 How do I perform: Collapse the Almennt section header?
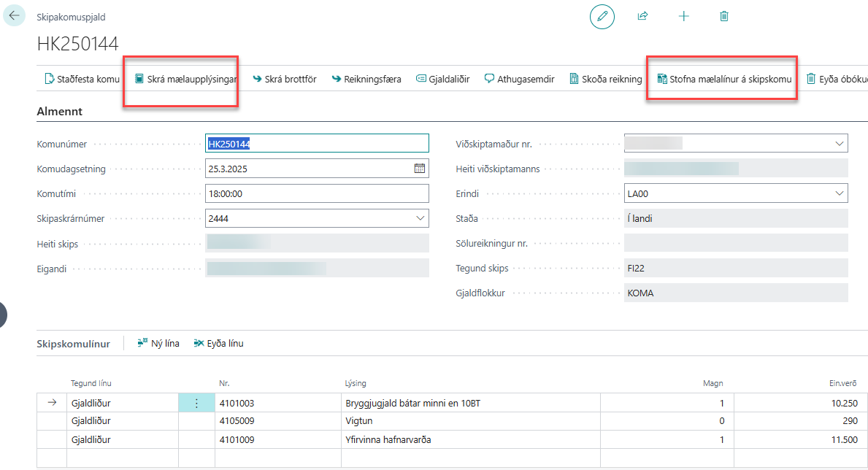(x=59, y=112)
